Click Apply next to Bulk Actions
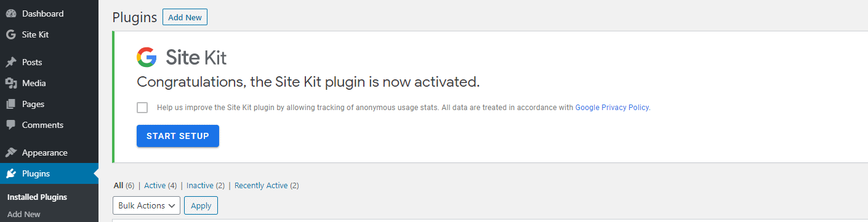 201,205
